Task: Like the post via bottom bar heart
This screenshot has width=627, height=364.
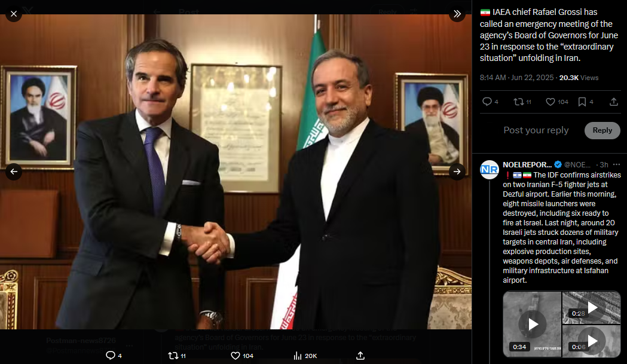Action: pyautogui.click(x=235, y=356)
